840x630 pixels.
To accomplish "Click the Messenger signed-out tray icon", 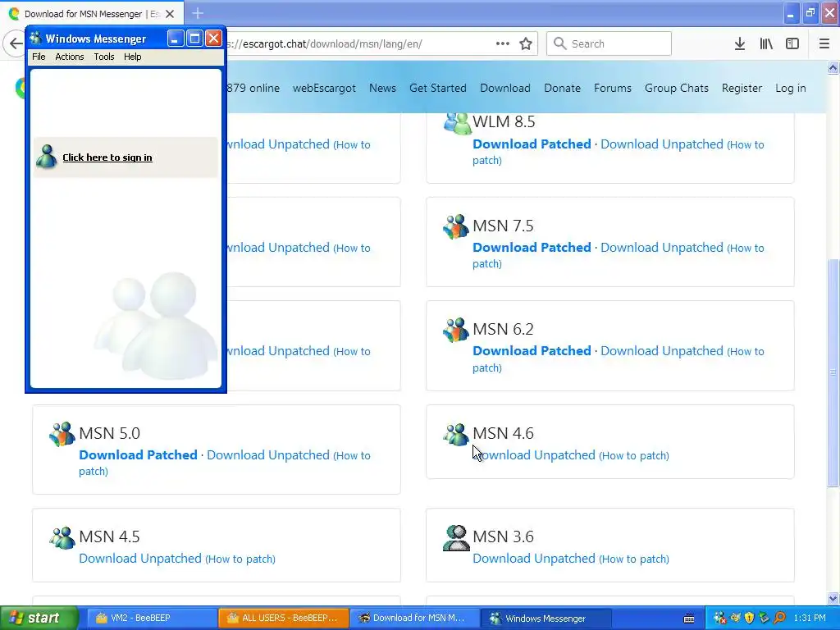I will click(x=719, y=619).
